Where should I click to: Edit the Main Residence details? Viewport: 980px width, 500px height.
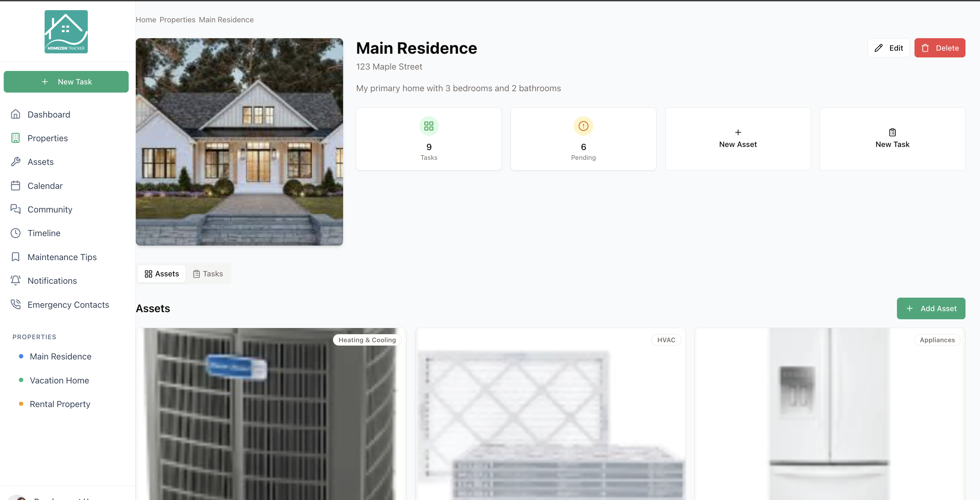[x=888, y=48]
